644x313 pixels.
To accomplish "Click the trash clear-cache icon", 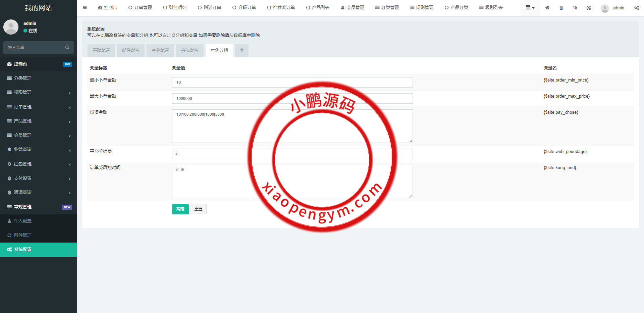I will 561,7.
